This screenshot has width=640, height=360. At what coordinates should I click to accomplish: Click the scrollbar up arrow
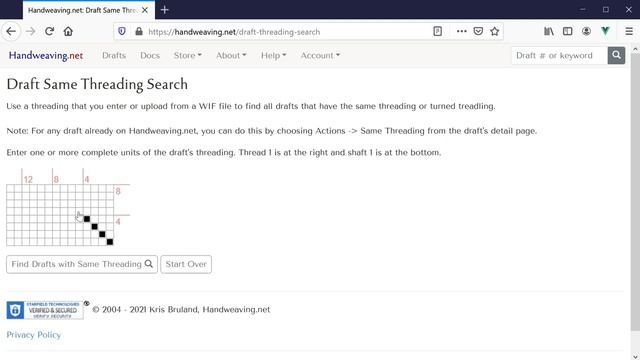coord(635,49)
